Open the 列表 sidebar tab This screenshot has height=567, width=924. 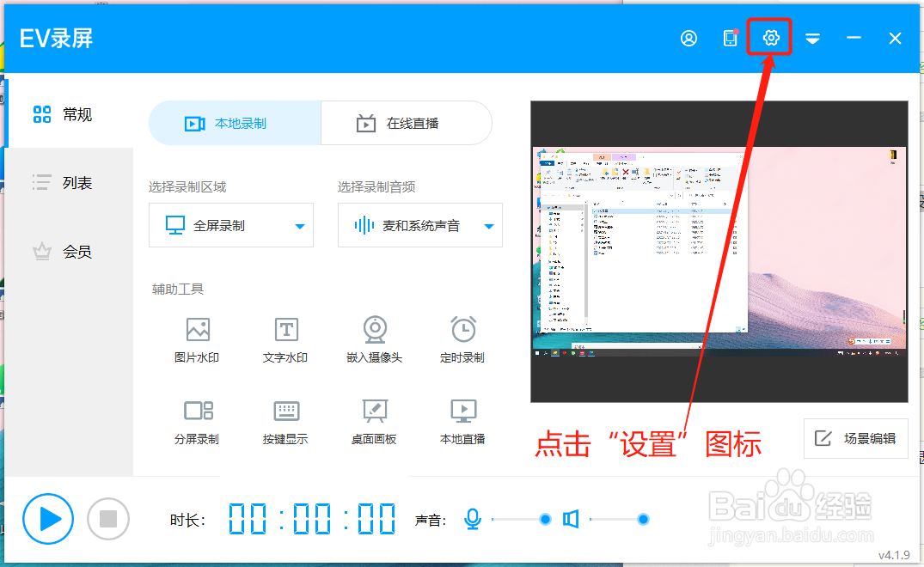[70, 183]
